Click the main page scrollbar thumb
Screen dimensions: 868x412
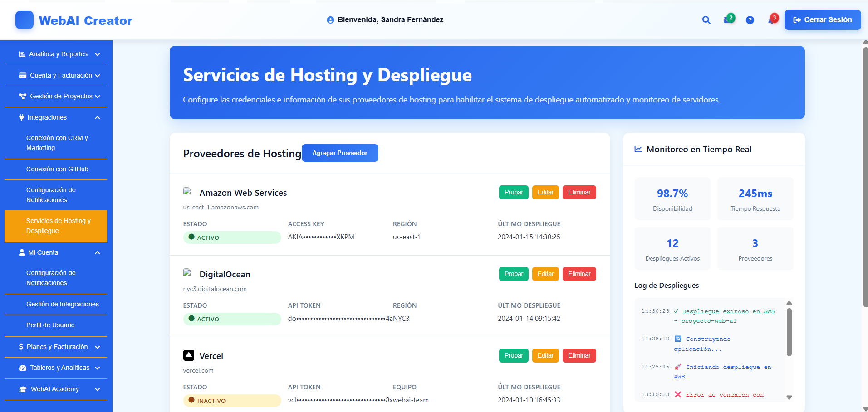(865, 177)
